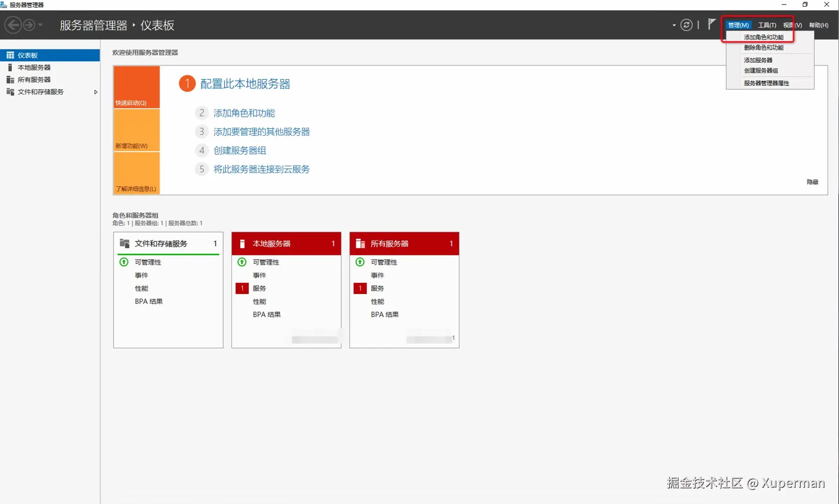Click the forward navigation arrow
839x504 pixels.
click(x=29, y=25)
